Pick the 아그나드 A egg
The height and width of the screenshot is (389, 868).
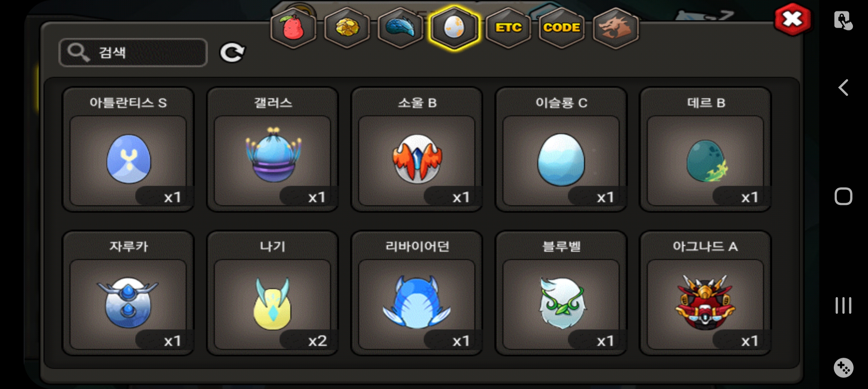[705, 293]
